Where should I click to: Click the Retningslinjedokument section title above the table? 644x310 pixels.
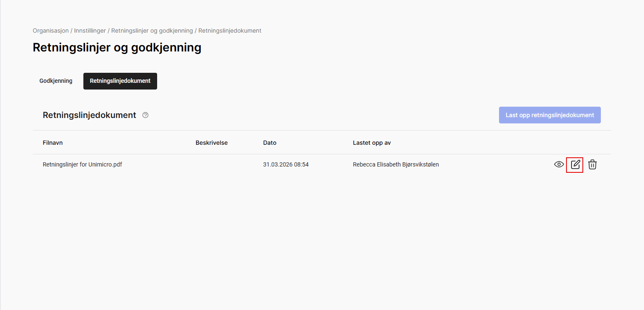pyautogui.click(x=89, y=115)
